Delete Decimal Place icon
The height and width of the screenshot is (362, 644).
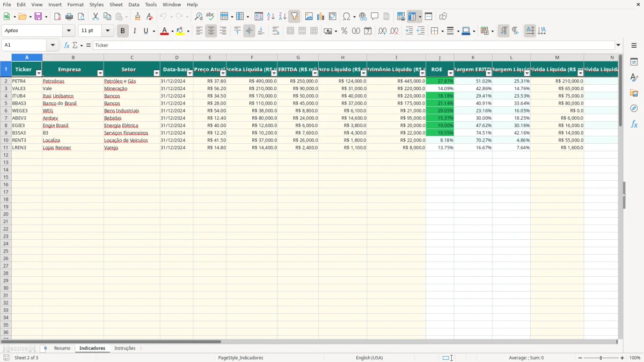coord(394,31)
